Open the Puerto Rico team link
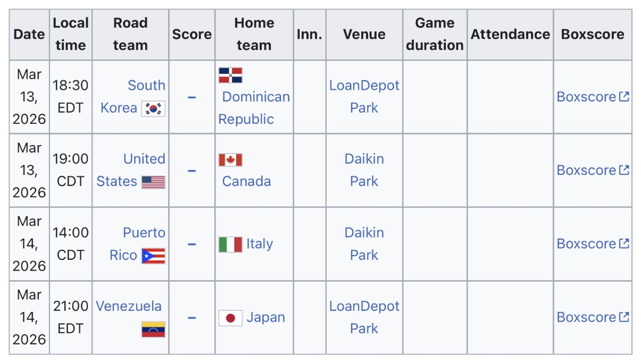The height and width of the screenshot is (364, 641). coord(144,233)
